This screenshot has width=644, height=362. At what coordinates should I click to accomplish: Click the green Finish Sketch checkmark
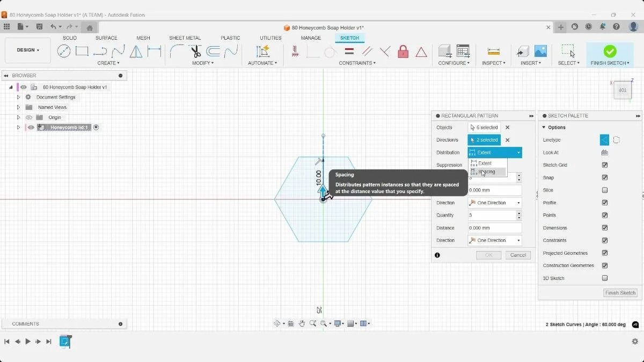610,51
